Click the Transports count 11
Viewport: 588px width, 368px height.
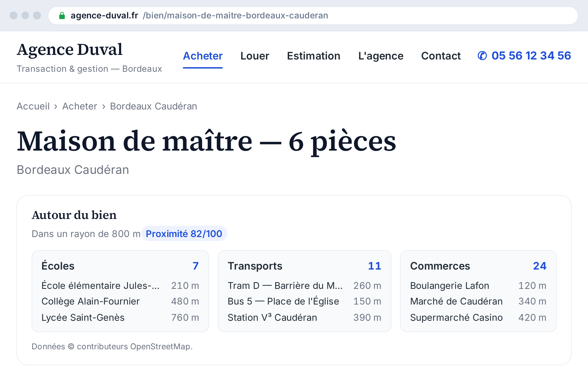click(375, 266)
